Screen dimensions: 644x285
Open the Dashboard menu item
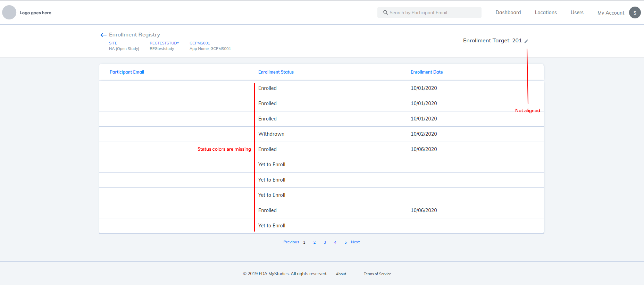coord(508,12)
